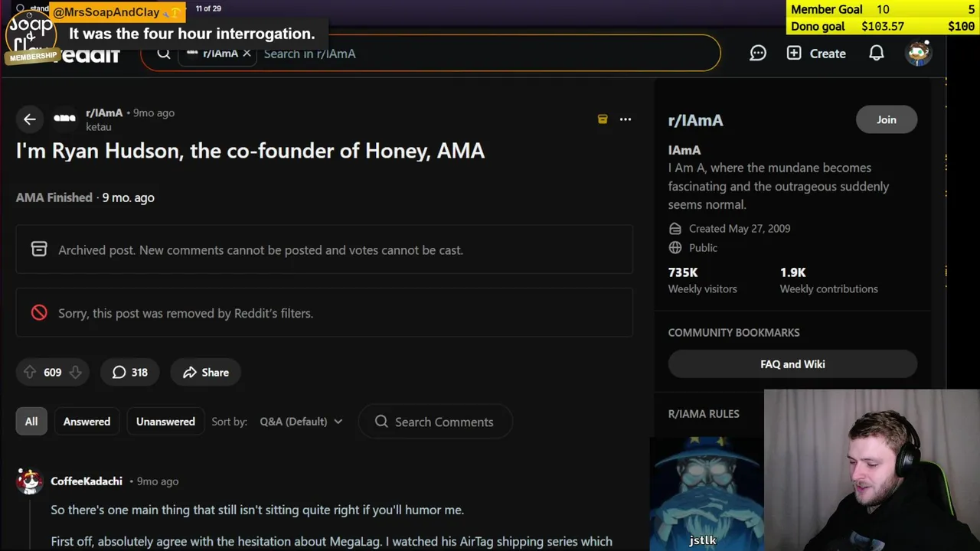This screenshot has height=551, width=980.
Task: Open the post three-dots options menu
Action: tap(626, 119)
